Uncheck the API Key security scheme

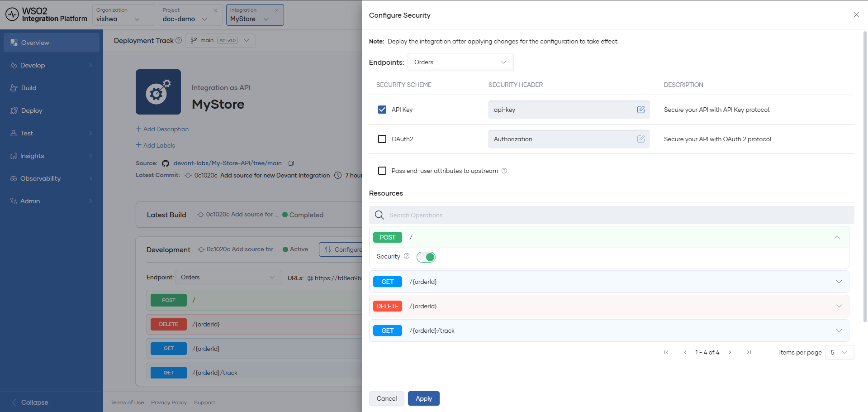382,110
